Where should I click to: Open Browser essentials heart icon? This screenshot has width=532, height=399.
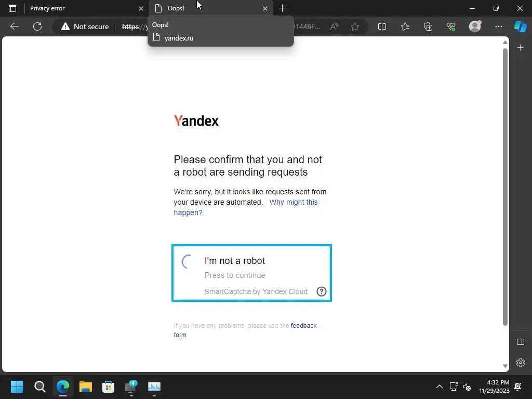[451, 26]
